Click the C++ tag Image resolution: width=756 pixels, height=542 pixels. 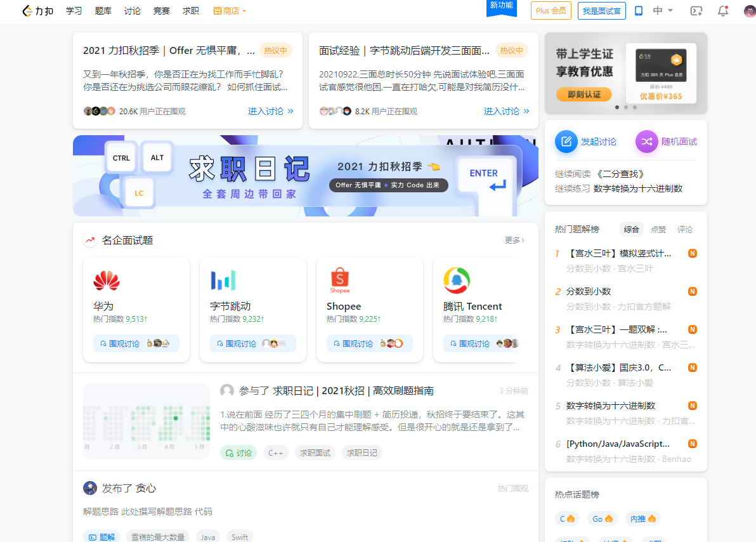[275, 453]
